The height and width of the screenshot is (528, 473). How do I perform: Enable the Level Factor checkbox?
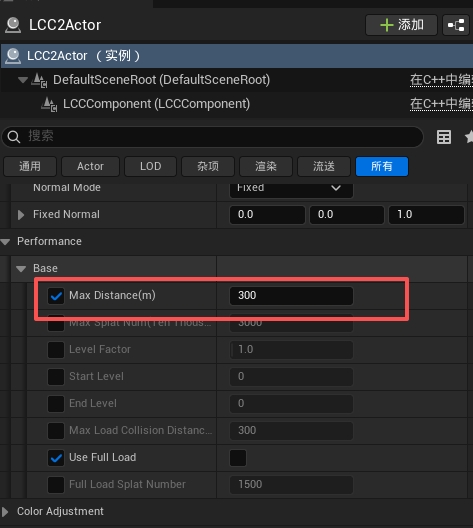coord(56,350)
